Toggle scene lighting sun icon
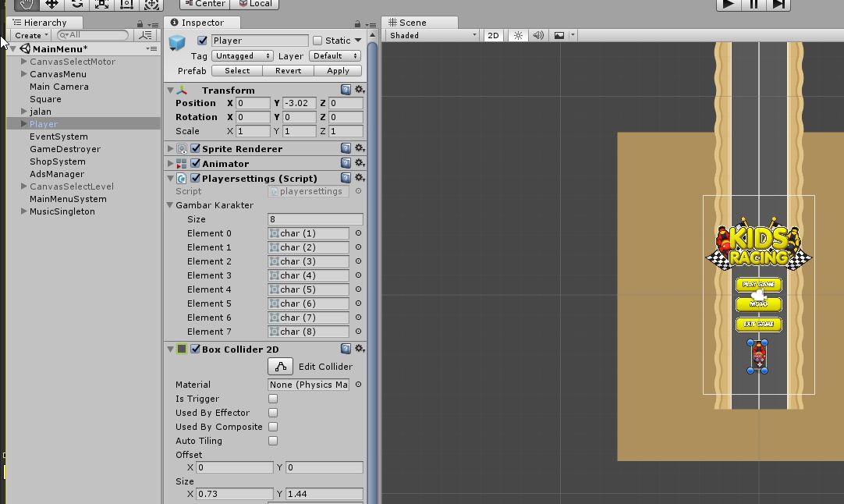 click(518, 35)
